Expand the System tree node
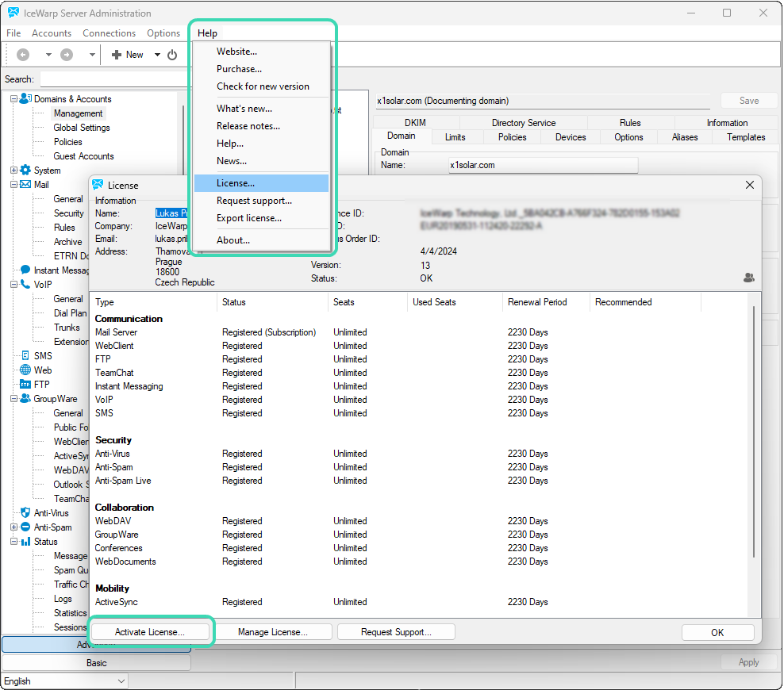 (x=14, y=170)
